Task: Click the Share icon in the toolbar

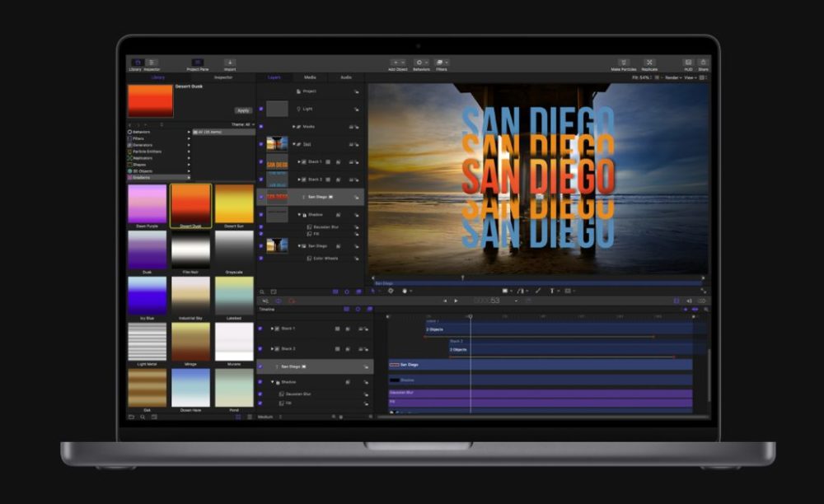Action: pyautogui.click(x=703, y=63)
